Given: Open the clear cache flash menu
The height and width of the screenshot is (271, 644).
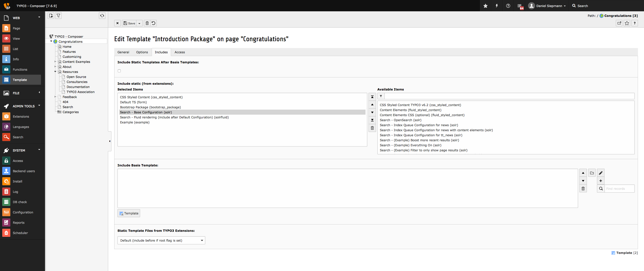Looking at the screenshot, I should point(497,6).
